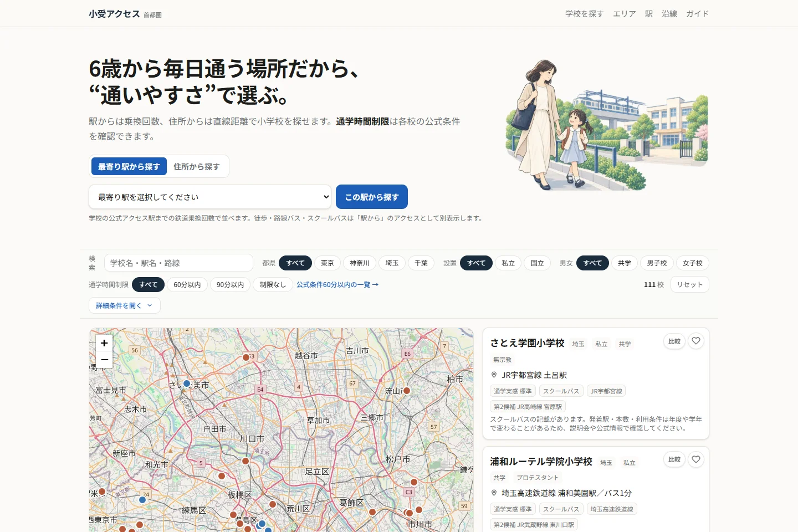Zoom out on the map

[104, 360]
